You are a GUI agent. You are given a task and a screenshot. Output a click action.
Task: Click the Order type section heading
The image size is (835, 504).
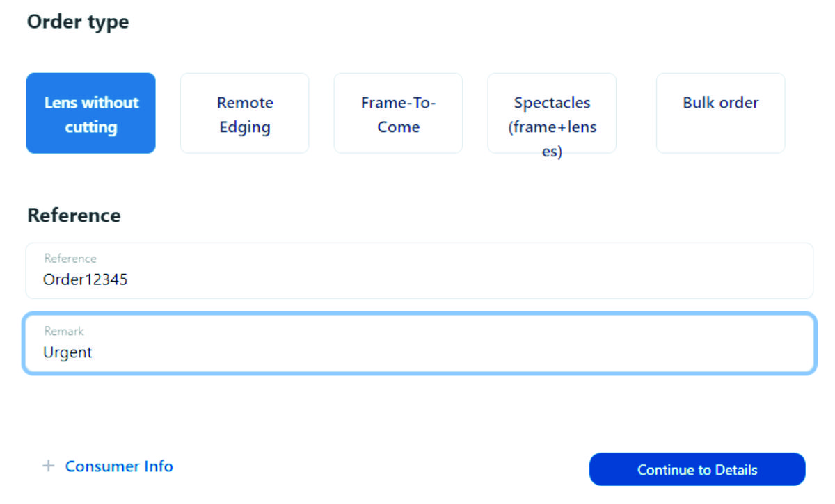(78, 22)
